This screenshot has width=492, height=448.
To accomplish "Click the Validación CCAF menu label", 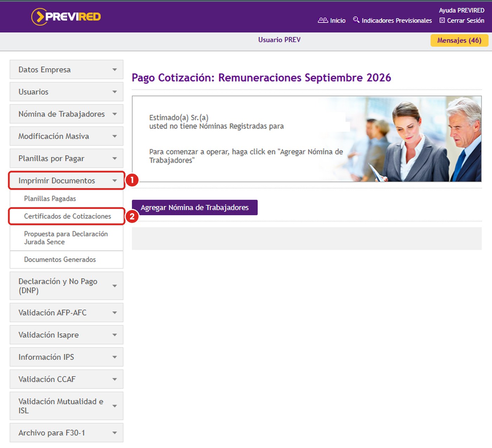I will click(x=47, y=379).
